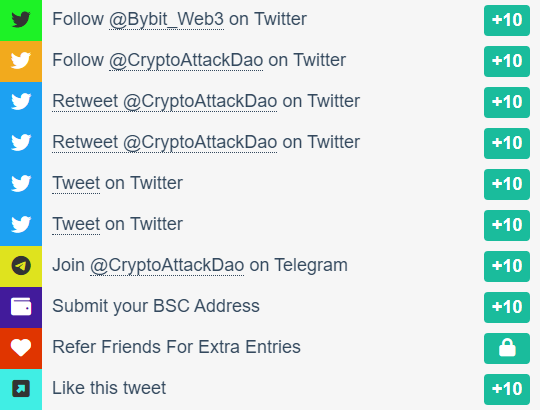Click the Telegram icon on yellow background
Screen dimensions: 540x410
[x=21, y=266]
